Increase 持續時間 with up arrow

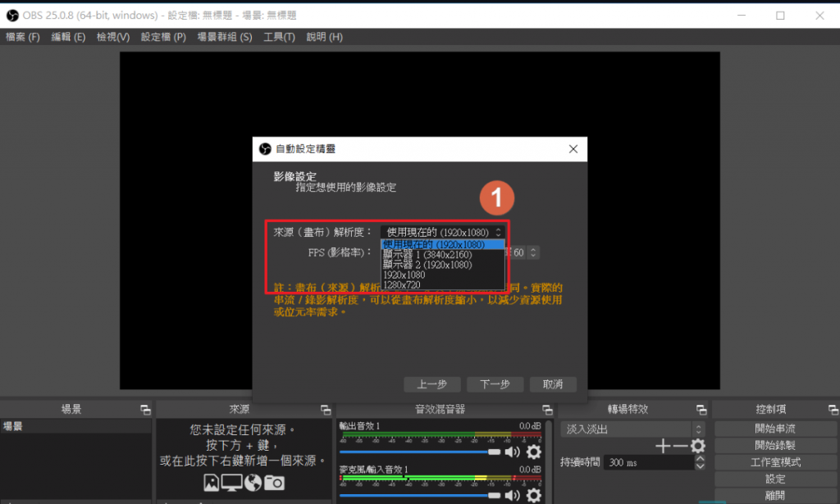700,459
